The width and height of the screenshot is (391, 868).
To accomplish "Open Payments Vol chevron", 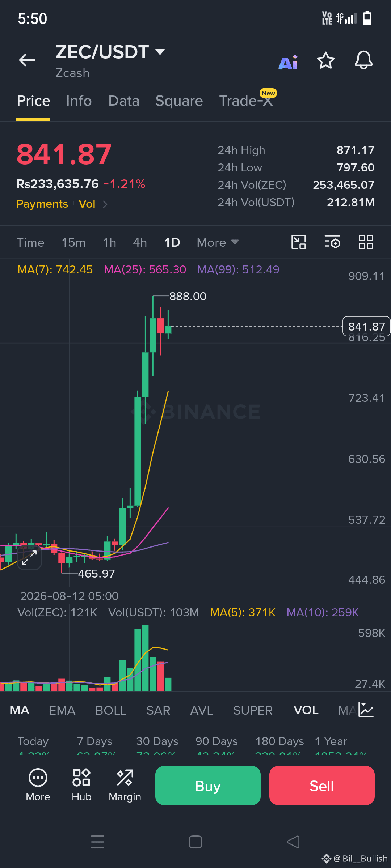I will click(x=105, y=204).
